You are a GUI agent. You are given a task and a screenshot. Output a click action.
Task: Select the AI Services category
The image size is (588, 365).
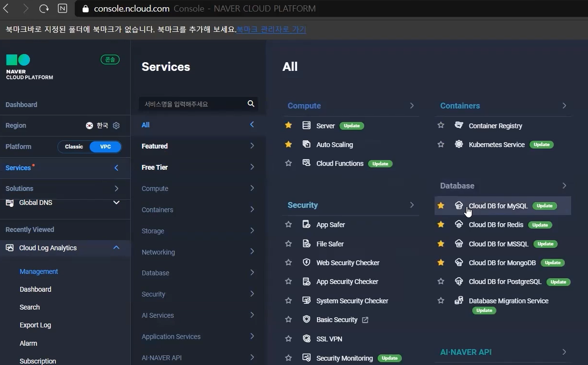pyautogui.click(x=198, y=315)
